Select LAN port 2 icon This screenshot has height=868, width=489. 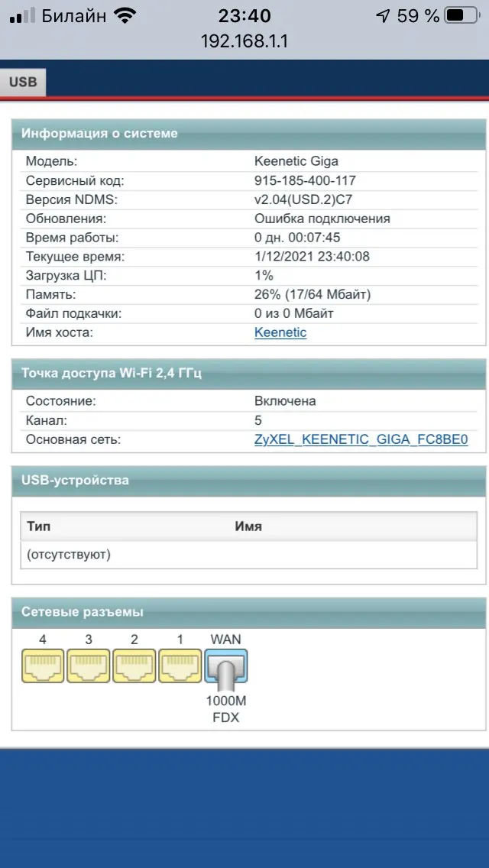click(x=134, y=666)
